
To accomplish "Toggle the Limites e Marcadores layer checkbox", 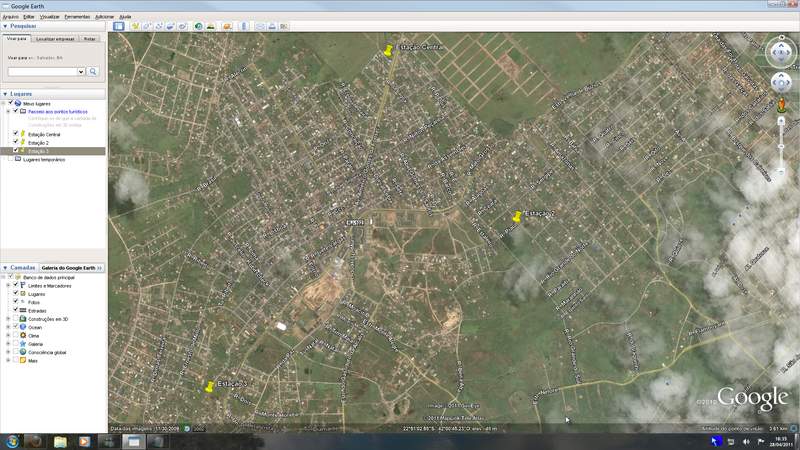I will (x=16, y=285).
